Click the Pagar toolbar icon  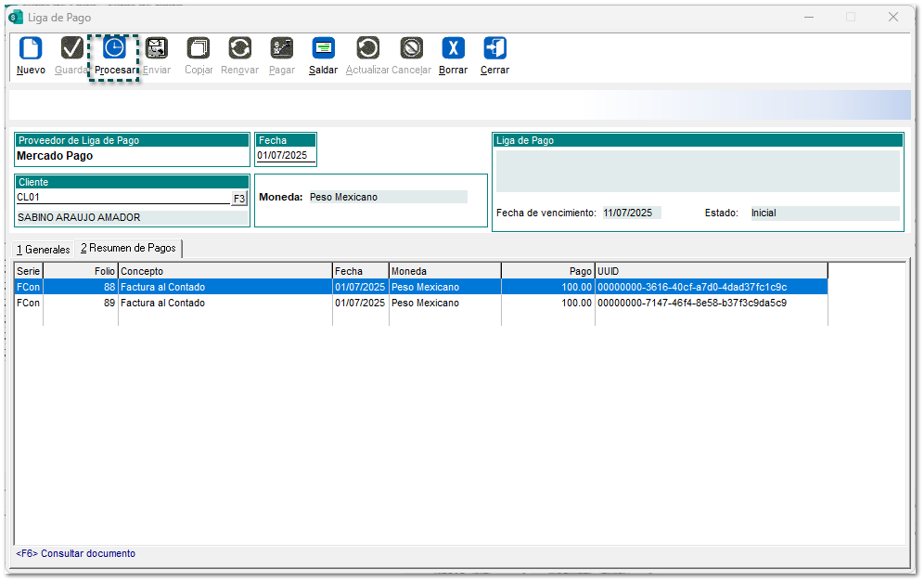[x=281, y=48]
